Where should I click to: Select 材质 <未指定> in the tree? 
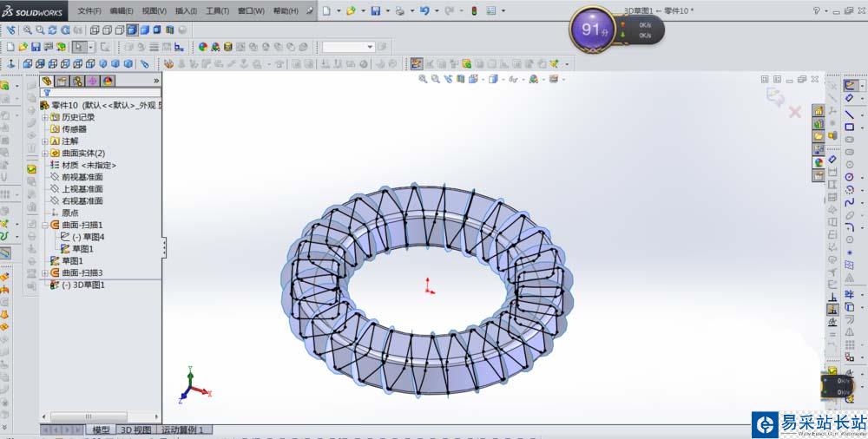(89, 165)
